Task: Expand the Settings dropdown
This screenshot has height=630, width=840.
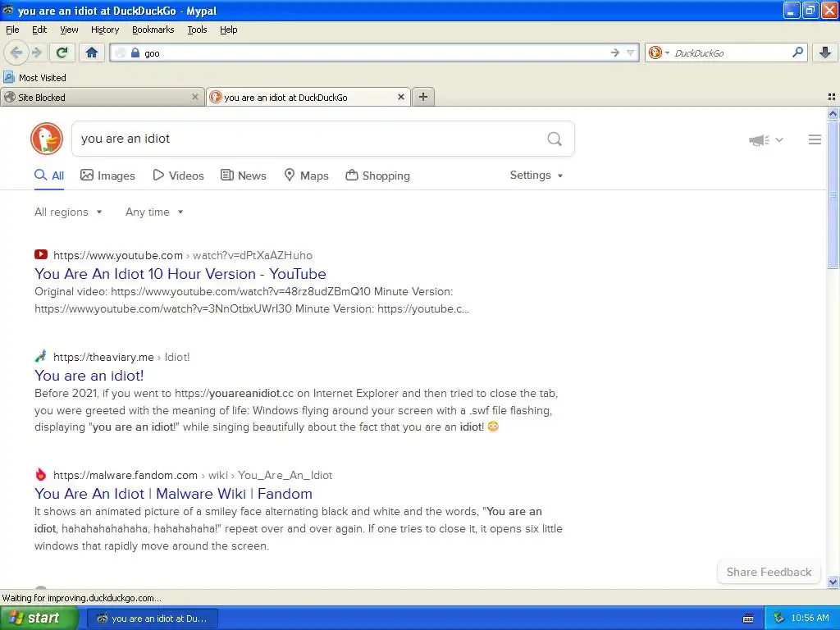Action: point(536,176)
